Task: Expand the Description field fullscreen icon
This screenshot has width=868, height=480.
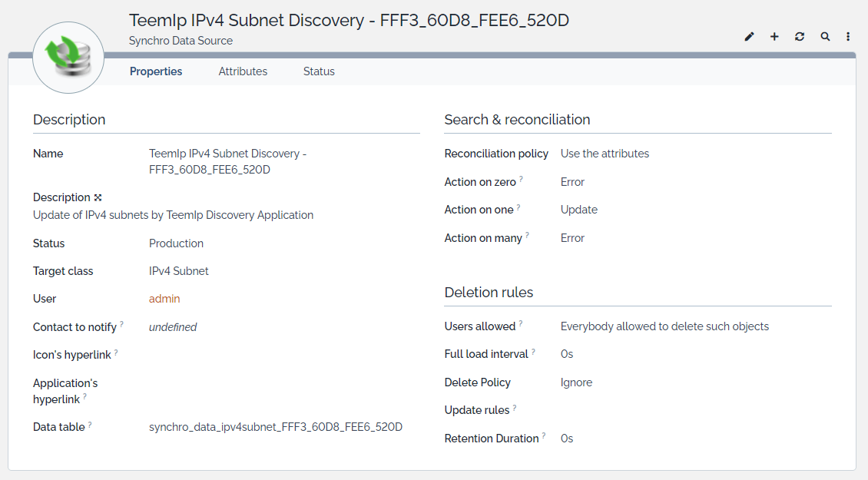Action: 98,197
